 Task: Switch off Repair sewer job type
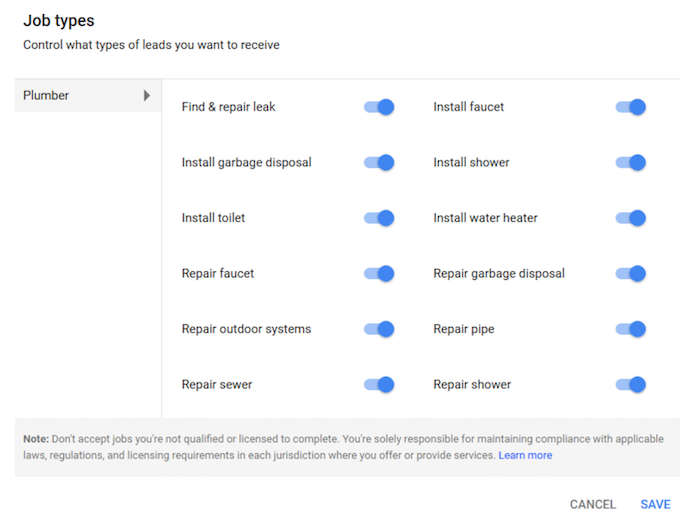(x=380, y=384)
